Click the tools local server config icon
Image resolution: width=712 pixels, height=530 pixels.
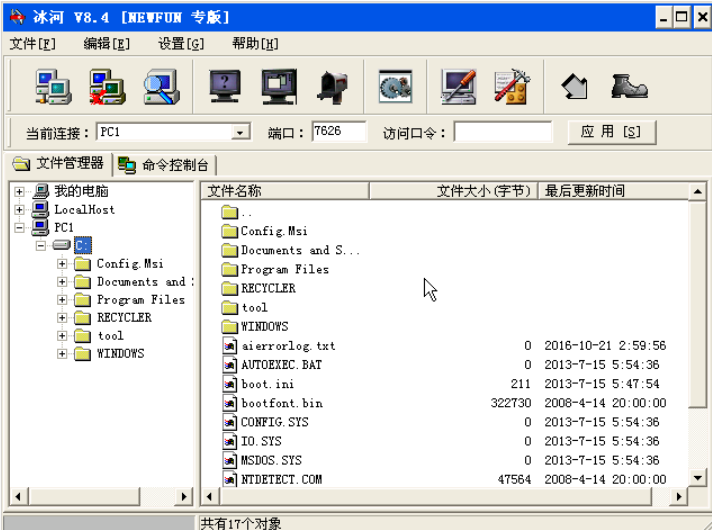pyautogui.click(x=512, y=87)
